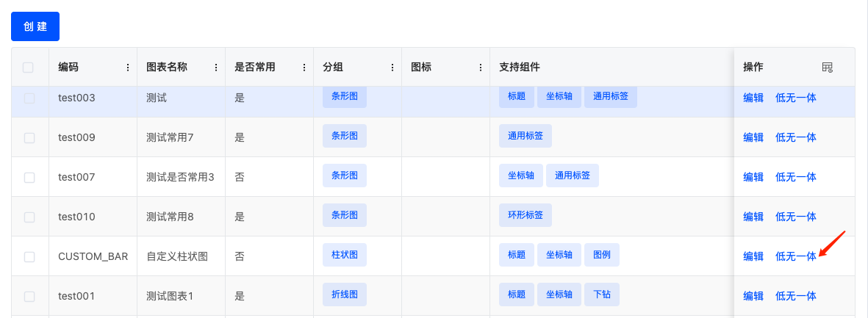Select the CUSTOM_BAR row checkbox
The image size is (868, 318).
pyautogui.click(x=29, y=256)
